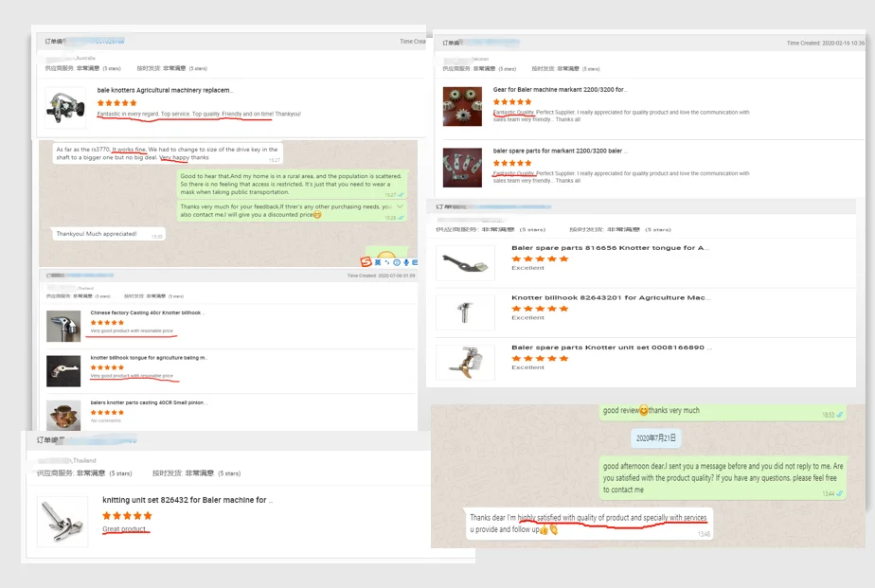
Task: Select 'Time Created: 2020-07-06 01:09' text
Action: (381, 276)
